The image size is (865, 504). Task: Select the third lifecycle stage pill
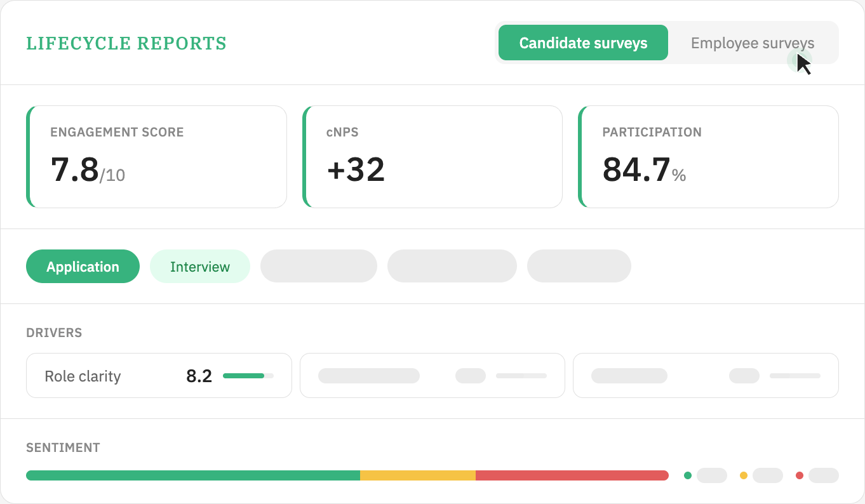coord(318,266)
